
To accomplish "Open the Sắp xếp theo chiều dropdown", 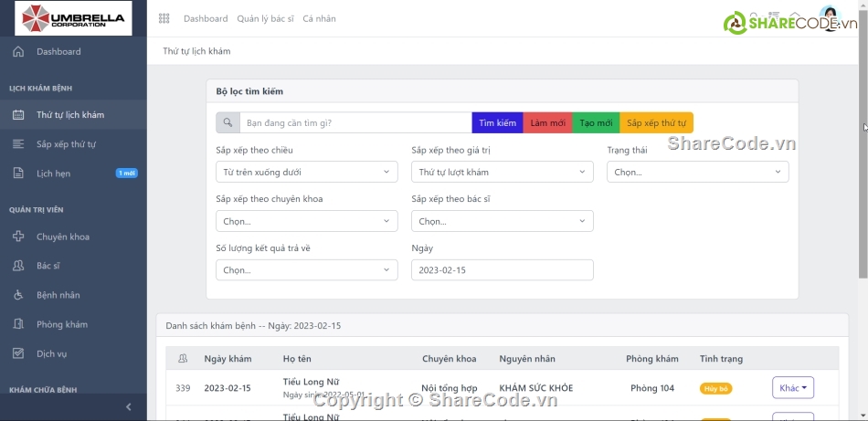I will pyautogui.click(x=306, y=172).
